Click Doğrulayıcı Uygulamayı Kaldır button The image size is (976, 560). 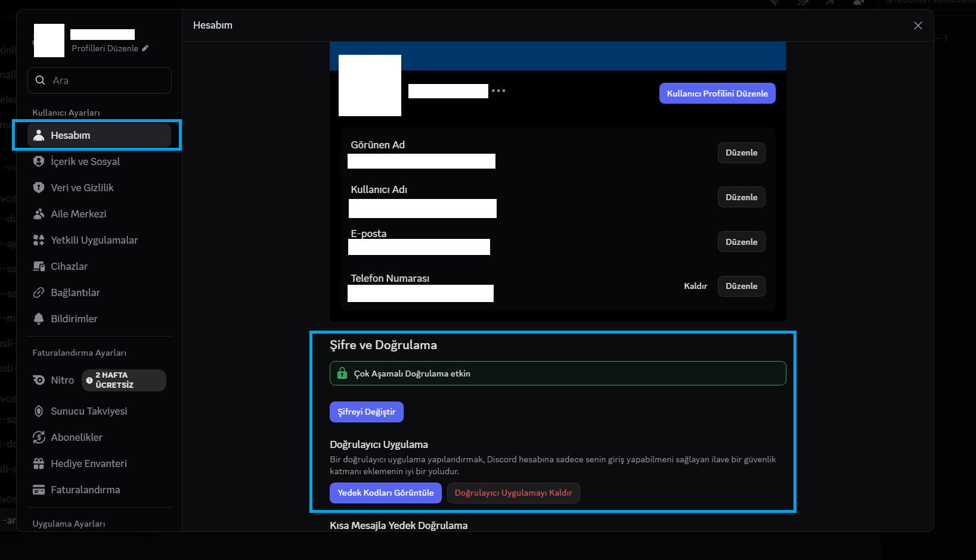click(513, 493)
